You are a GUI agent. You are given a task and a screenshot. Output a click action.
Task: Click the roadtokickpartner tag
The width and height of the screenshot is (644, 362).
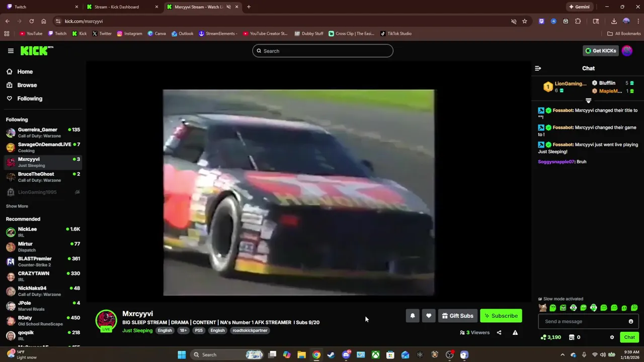click(250, 330)
